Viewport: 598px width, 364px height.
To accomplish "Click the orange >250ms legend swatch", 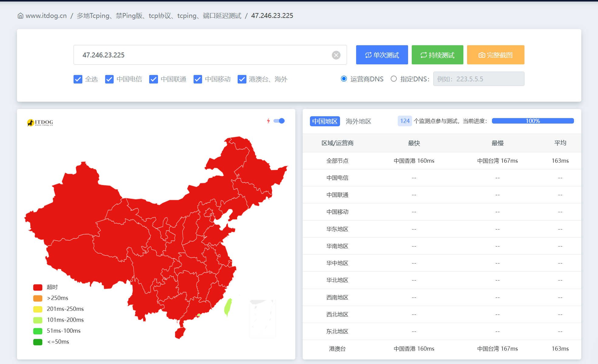I will [38, 298].
